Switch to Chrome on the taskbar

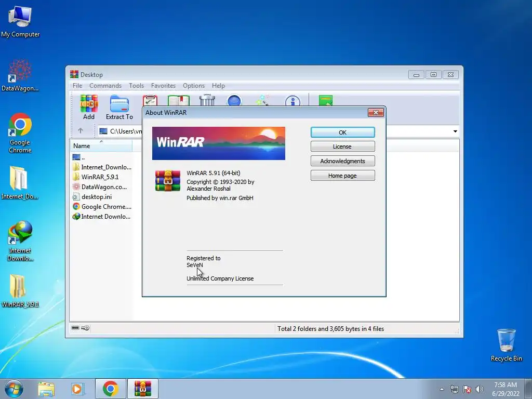110,389
